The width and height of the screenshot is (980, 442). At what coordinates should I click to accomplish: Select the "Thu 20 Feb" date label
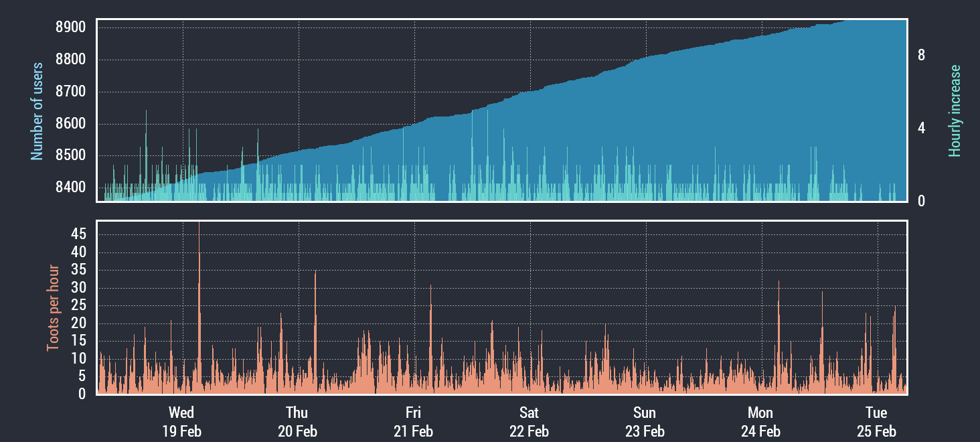[297, 421]
